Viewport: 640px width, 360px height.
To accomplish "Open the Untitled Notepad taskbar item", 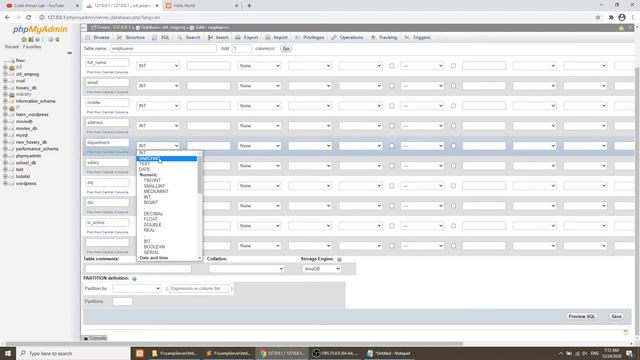I will click(389, 353).
